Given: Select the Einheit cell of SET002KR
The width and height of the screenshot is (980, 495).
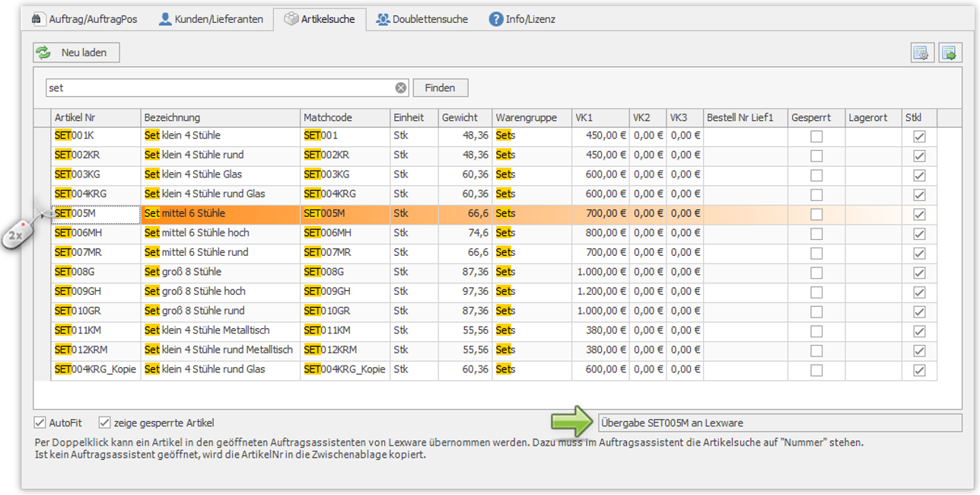Looking at the screenshot, I should [x=414, y=155].
